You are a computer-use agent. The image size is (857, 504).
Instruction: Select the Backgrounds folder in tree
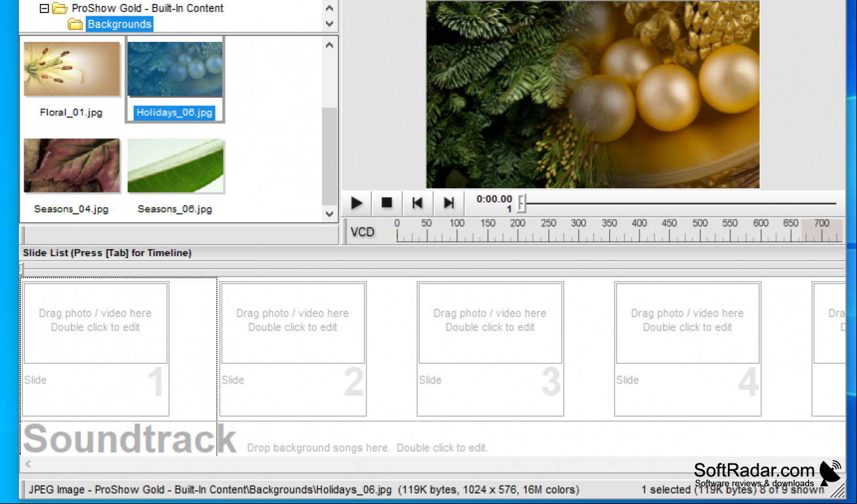[119, 24]
